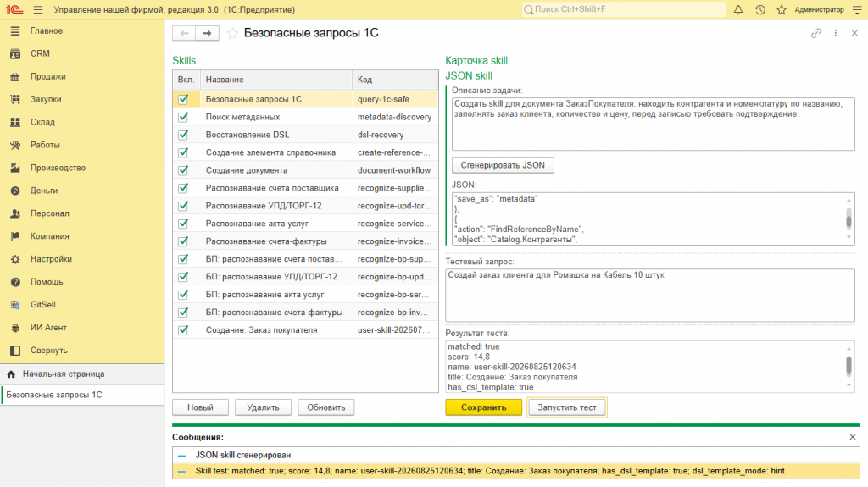Click the GitSell section icon
Viewport: 868px width, 487px height.
(x=15, y=304)
